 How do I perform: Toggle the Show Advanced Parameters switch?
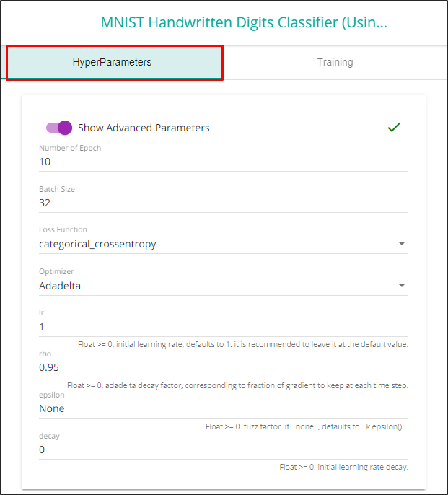pyautogui.click(x=59, y=128)
